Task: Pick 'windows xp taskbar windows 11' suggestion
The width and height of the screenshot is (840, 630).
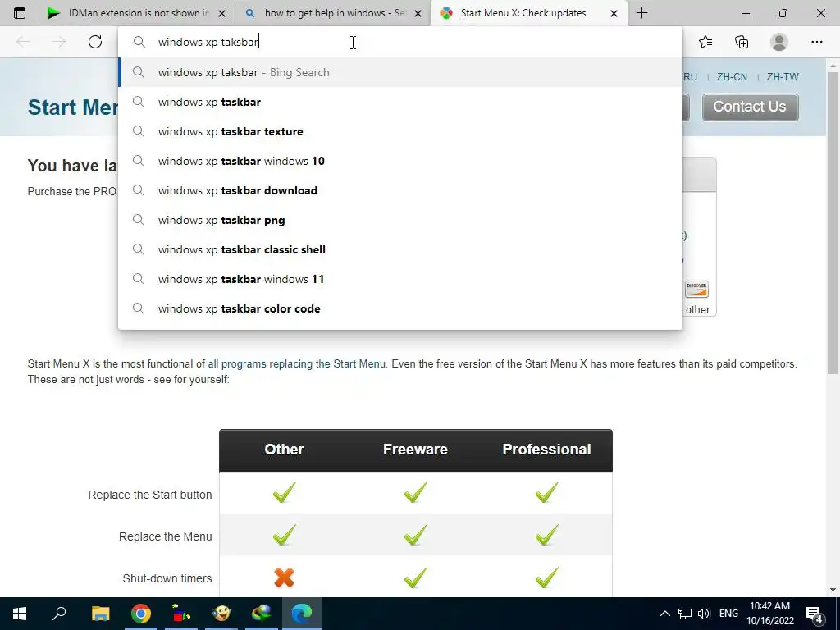Action: [x=400, y=279]
